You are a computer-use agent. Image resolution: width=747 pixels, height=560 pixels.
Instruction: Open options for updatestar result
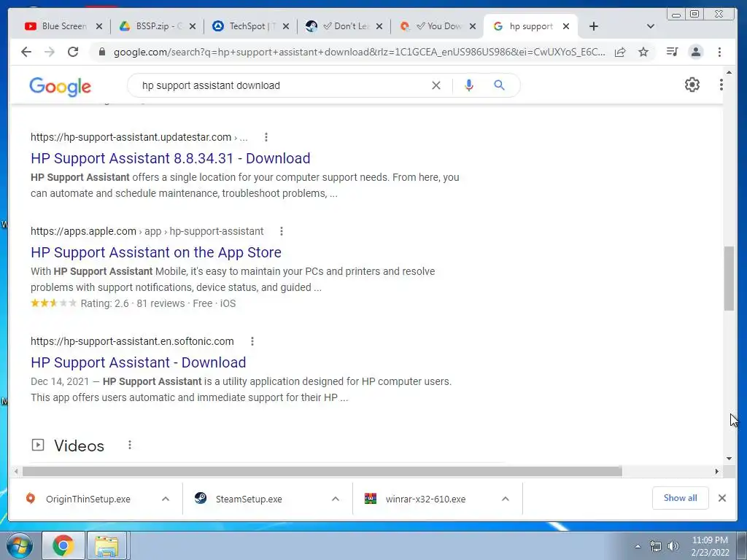coord(266,137)
